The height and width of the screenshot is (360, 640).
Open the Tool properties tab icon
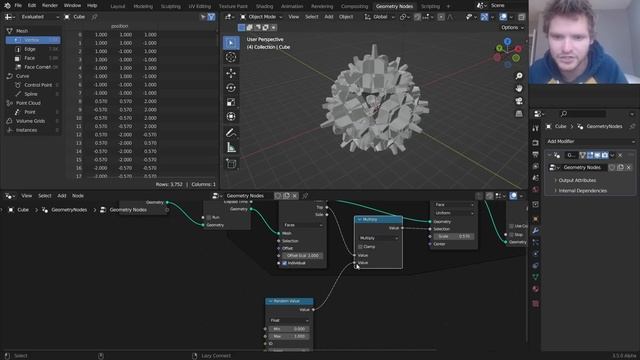pos(536,129)
